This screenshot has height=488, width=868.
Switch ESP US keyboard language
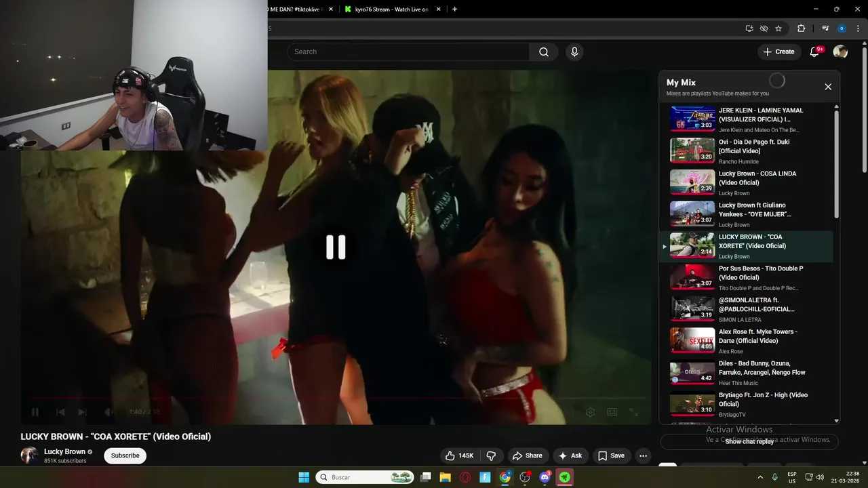792,477
